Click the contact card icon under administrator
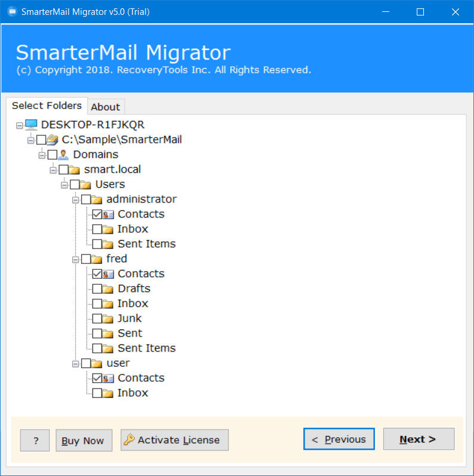 109,214
